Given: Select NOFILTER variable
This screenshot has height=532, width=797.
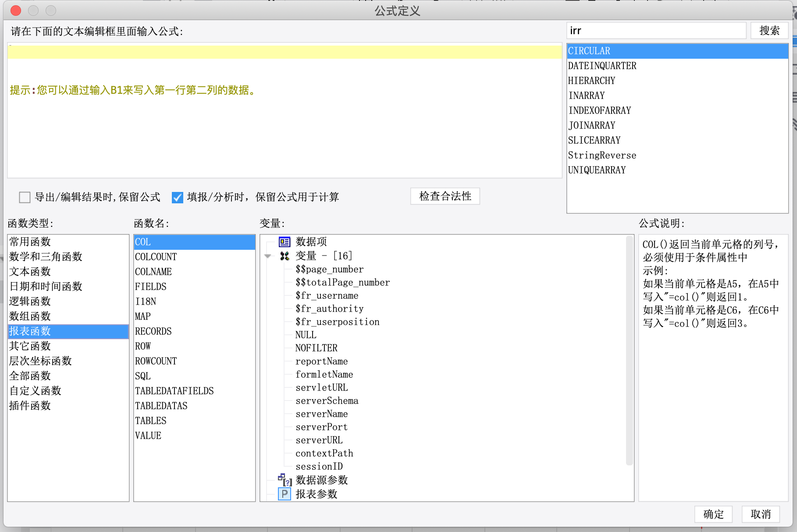Looking at the screenshot, I should [316, 348].
